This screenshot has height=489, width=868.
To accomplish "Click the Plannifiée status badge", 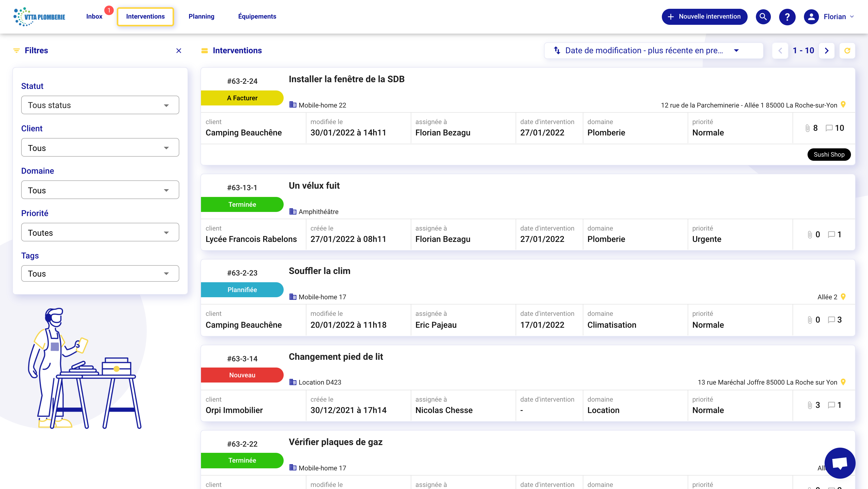I will (x=242, y=289).
